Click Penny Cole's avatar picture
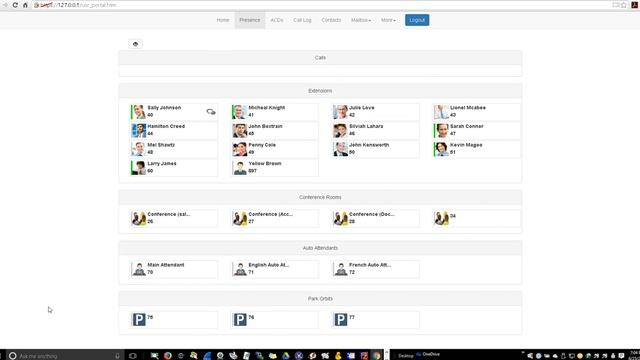This screenshot has width=640, height=360. [x=240, y=149]
